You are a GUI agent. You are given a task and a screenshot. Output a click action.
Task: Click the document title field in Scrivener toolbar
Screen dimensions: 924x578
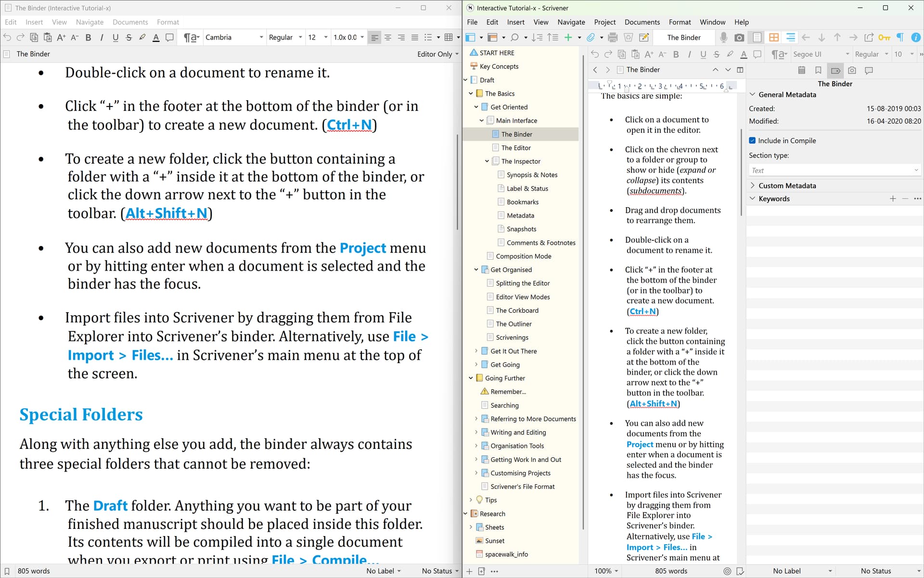tap(683, 38)
